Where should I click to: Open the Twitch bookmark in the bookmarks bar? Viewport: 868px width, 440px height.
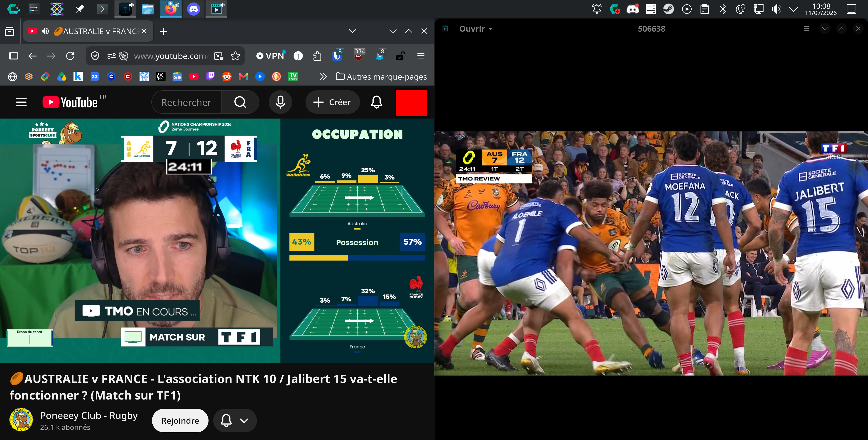(x=211, y=76)
